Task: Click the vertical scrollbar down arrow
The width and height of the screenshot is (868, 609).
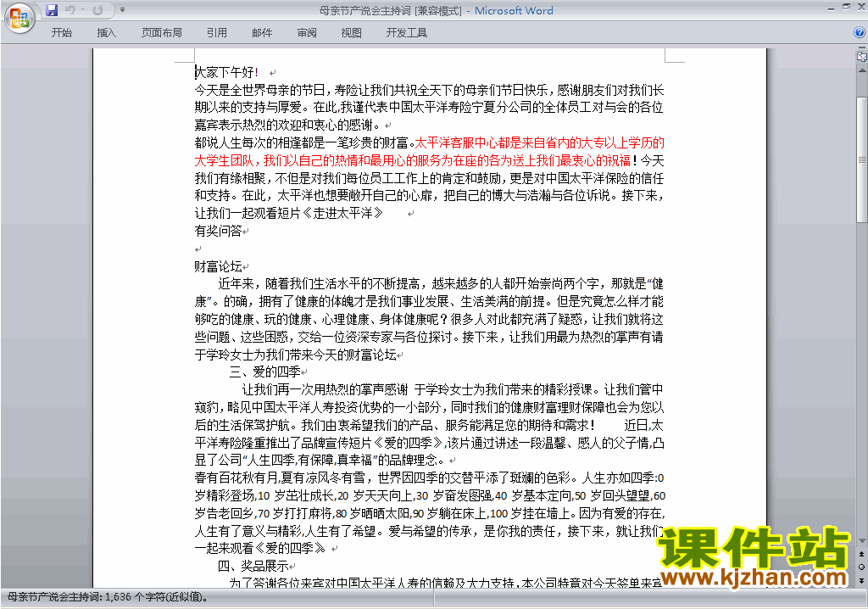Action: 861,541
